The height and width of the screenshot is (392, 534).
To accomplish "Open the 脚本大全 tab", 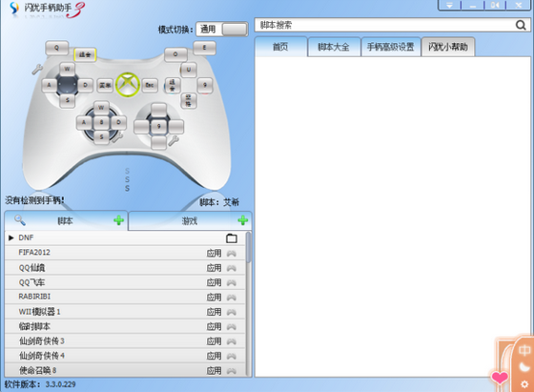I will tap(334, 47).
